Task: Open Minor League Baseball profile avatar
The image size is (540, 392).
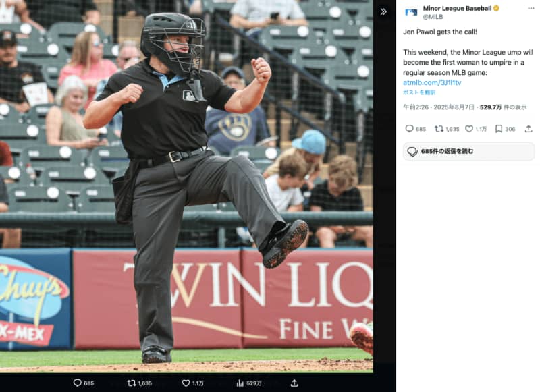Action: (411, 12)
